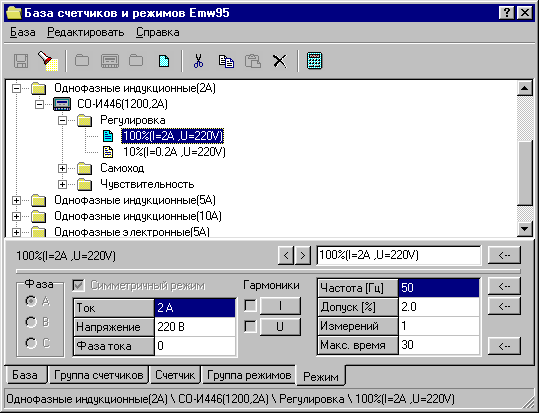The height and width of the screenshot is (413, 539).
Task: Click the <-- button beside Частота
Action: pos(504,286)
